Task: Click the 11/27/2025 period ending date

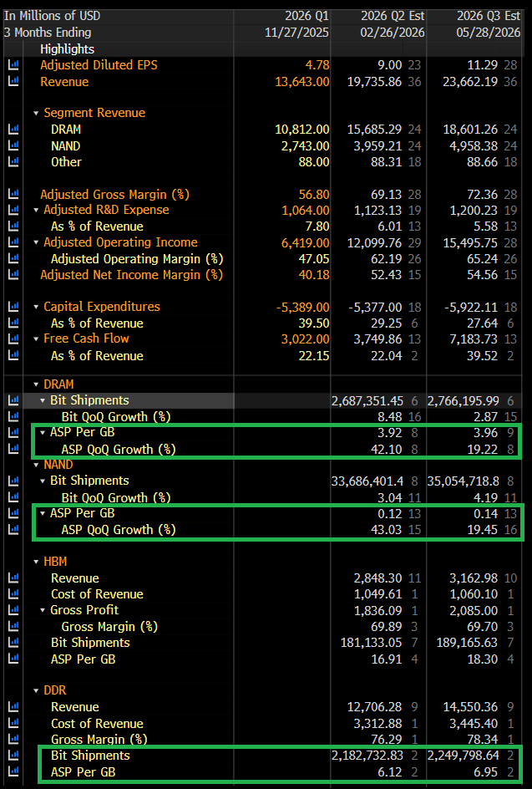Action: (296, 33)
